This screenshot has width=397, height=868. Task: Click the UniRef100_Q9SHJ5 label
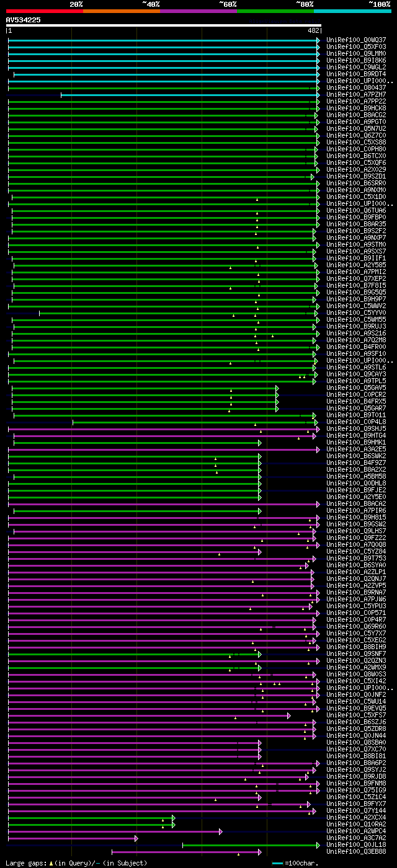tap(356, 428)
